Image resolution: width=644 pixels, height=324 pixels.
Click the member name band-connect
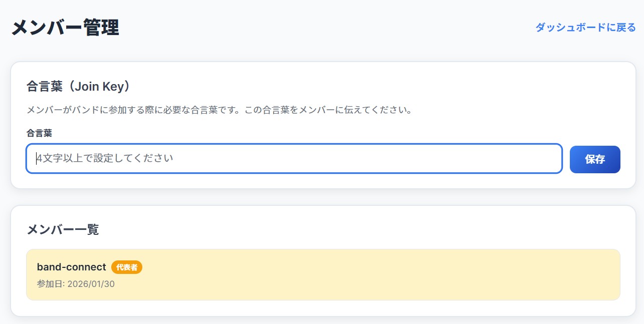tap(71, 267)
